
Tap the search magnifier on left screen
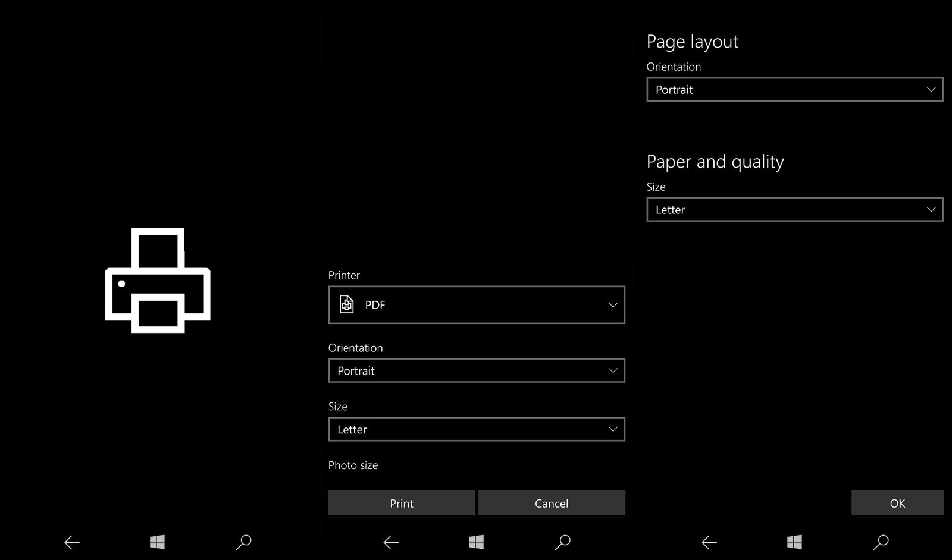click(244, 542)
